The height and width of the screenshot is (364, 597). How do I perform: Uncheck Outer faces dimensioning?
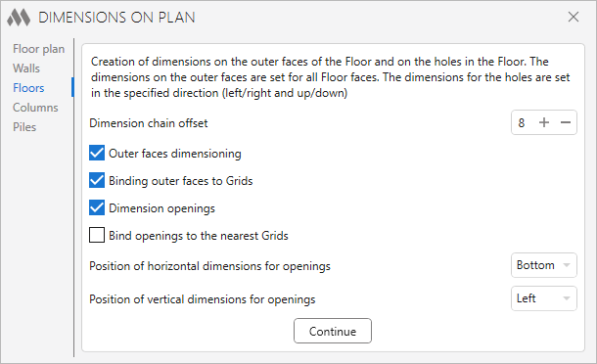97,153
